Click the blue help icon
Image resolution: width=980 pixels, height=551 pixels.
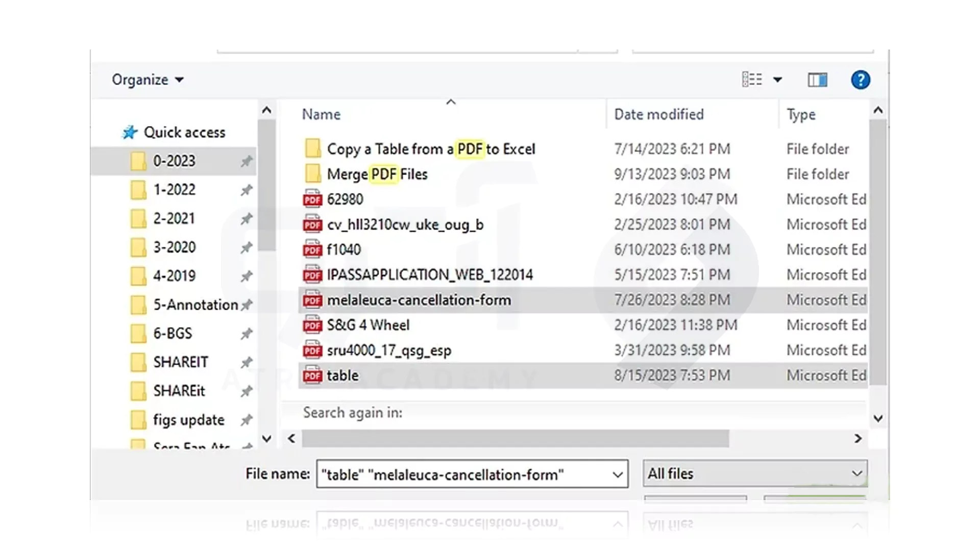click(860, 80)
